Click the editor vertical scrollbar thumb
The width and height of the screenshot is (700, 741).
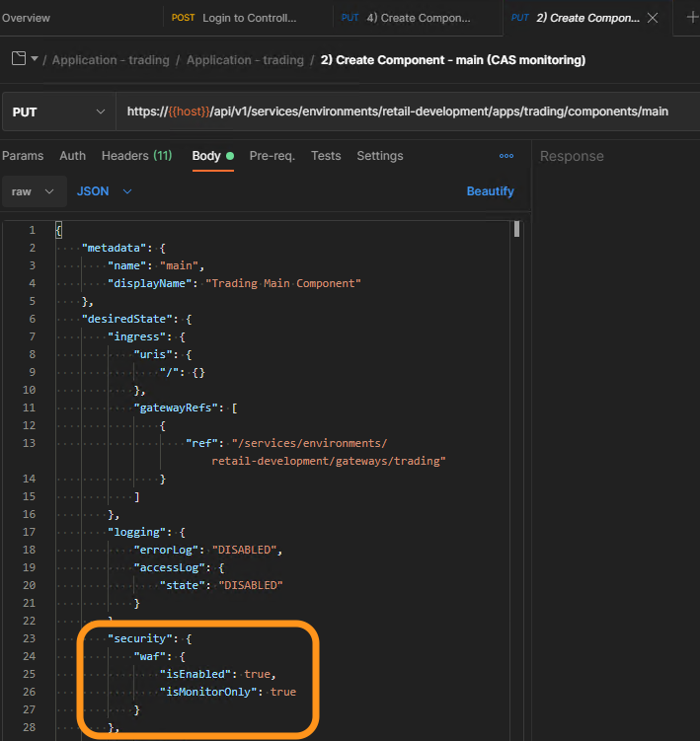(517, 229)
